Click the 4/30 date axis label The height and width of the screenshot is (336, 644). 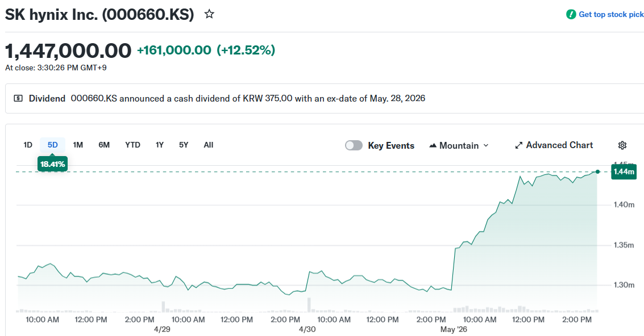coord(307,329)
